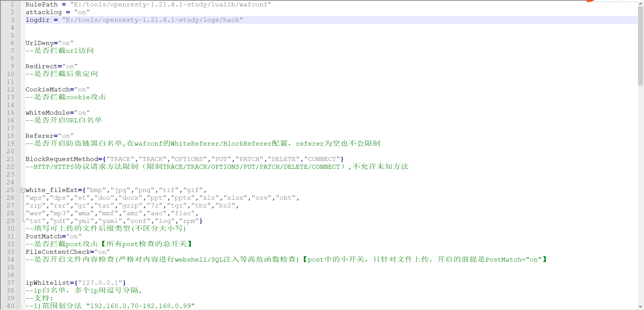Click line number 12 in the margin
Image resolution: width=644 pixels, height=310 pixels.
10,89
